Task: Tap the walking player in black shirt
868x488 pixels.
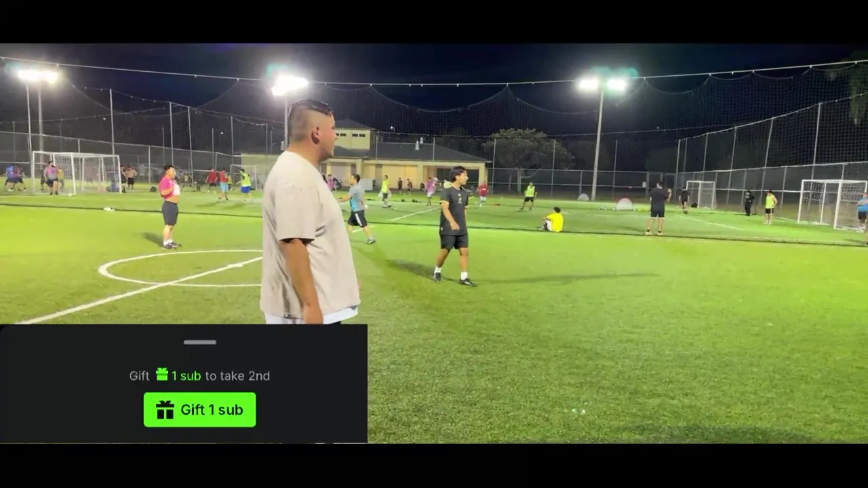Action: click(x=455, y=226)
